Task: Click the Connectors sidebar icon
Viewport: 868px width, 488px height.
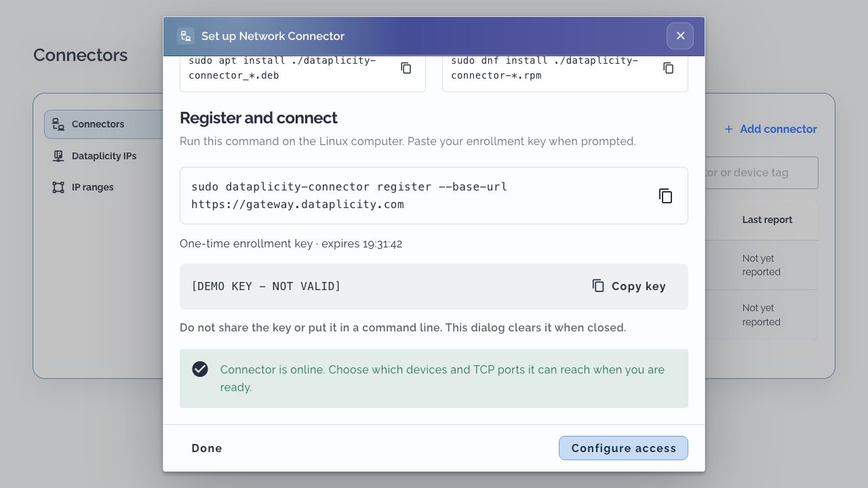Action: click(x=58, y=124)
